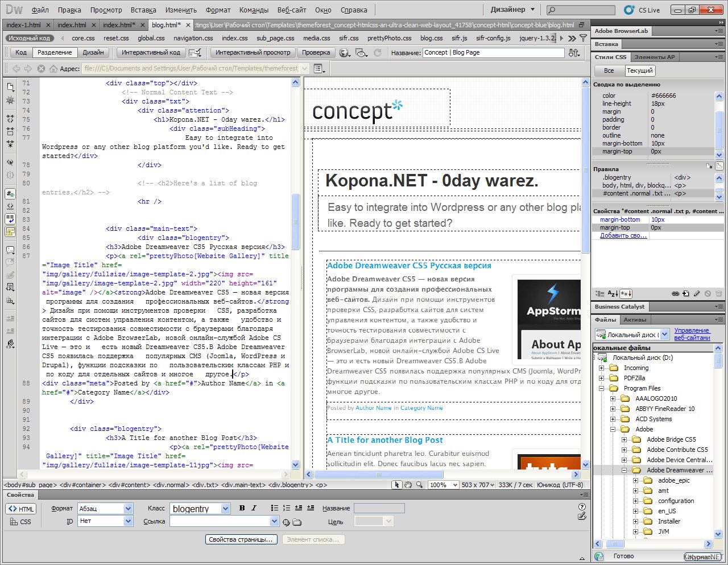
Task: Select CSS mode in Properties panel
Action: point(21,521)
